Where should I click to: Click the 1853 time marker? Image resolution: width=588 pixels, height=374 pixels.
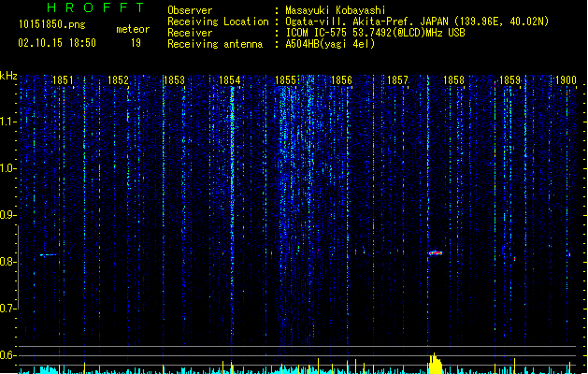(x=175, y=80)
